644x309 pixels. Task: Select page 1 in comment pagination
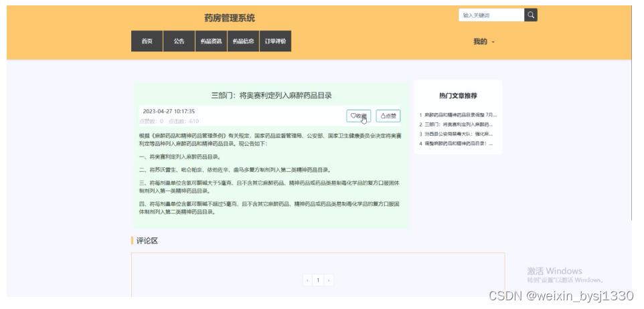(x=318, y=280)
